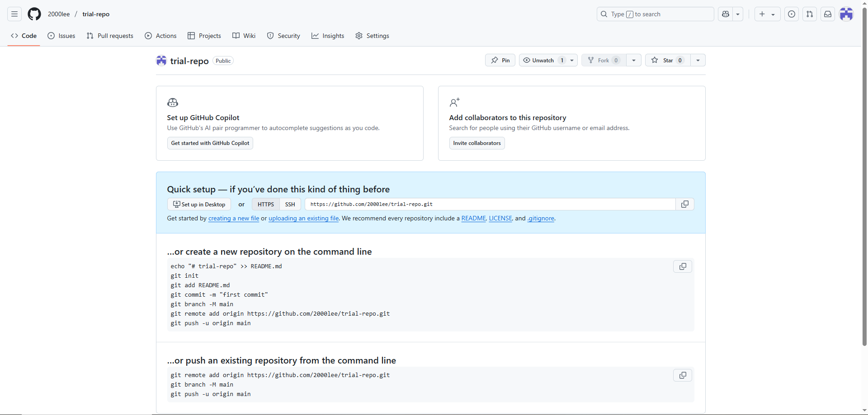Click the line 'git branch -M main' under push existing
Image resolution: width=868 pixels, height=415 pixels.
(202, 384)
